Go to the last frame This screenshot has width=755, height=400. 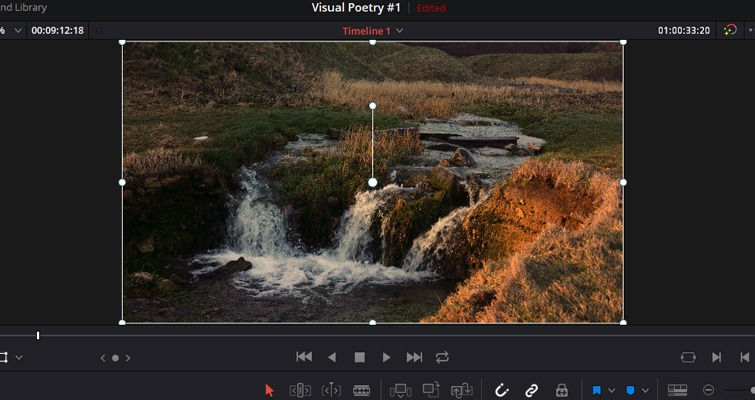click(414, 357)
